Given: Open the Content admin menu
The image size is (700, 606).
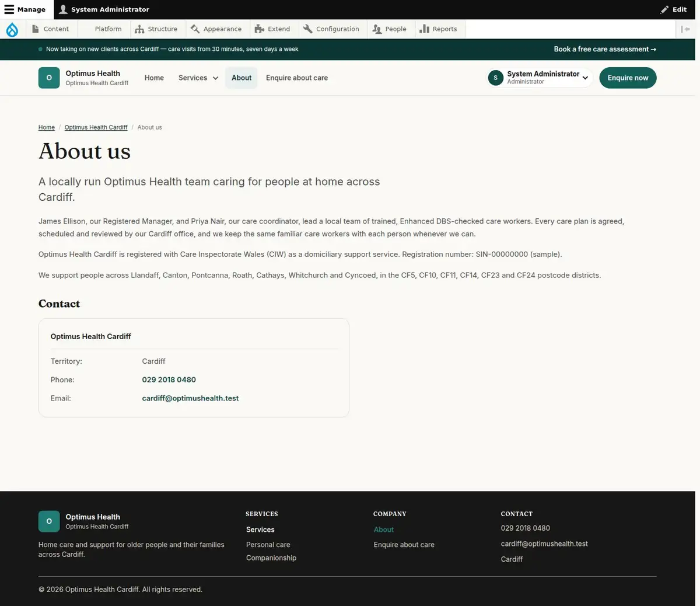Looking at the screenshot, I should pos(50,29).
